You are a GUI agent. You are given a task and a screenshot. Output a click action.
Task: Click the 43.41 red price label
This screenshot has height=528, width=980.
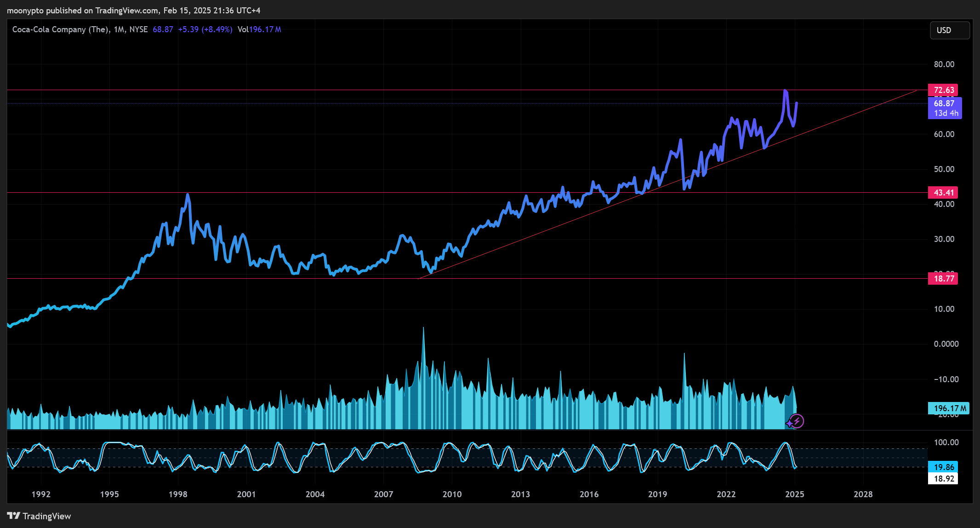[x=943, y=192]
